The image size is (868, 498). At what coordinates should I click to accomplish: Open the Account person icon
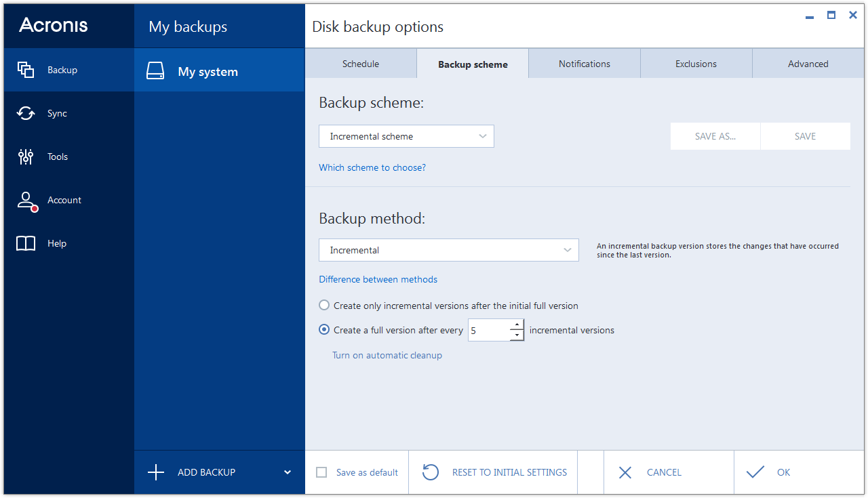click(26, 201)
